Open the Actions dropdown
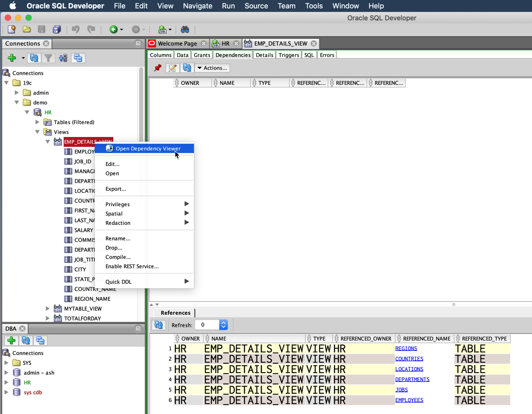The width and height of the screenshot is (532, 414). pos(212,68)
